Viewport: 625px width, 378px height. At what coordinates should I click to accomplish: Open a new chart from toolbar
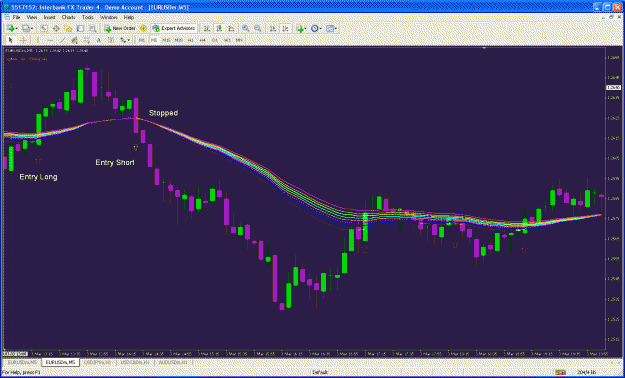[x=10, y=28]
